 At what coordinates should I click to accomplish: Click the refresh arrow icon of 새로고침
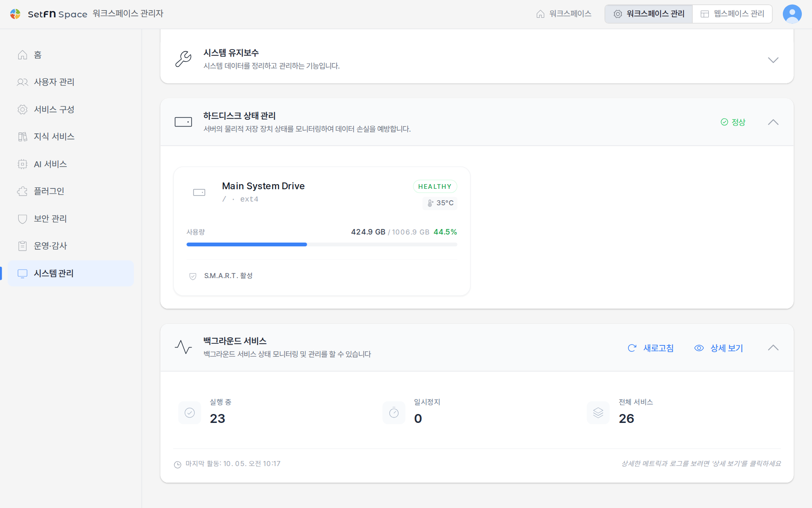[x=632, y=348]
